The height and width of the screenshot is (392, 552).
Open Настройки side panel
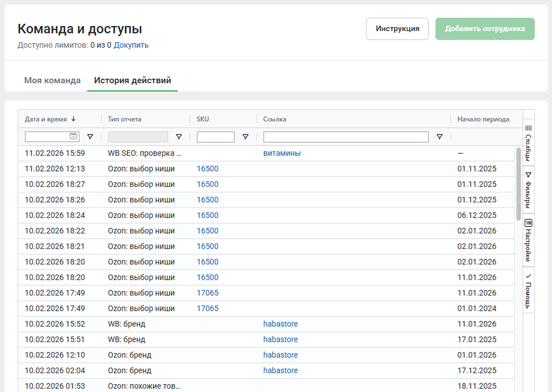(x=528, y=240)
